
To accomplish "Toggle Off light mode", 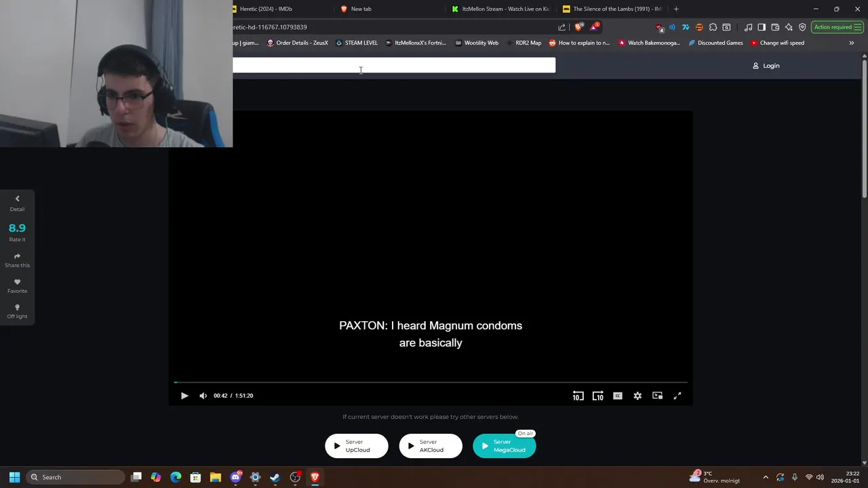I will point(17,312).
